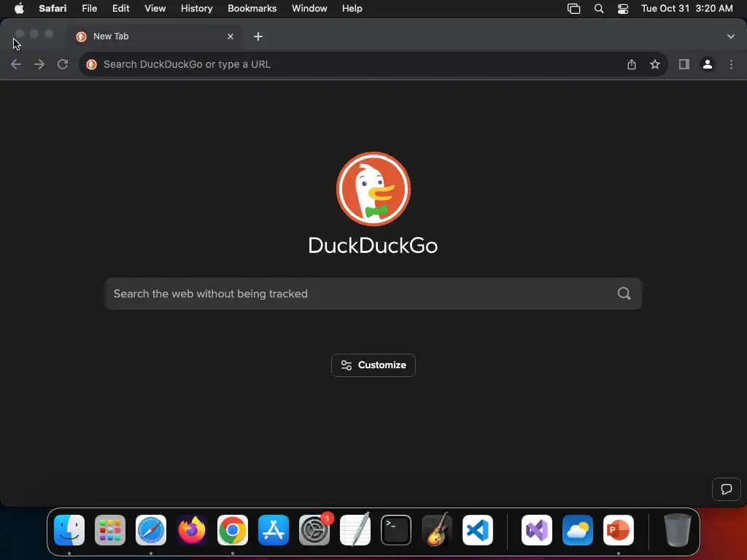Open PowerPoint from the dock
The height and width of the screenshot is (560, 747).
coord(619,530)
